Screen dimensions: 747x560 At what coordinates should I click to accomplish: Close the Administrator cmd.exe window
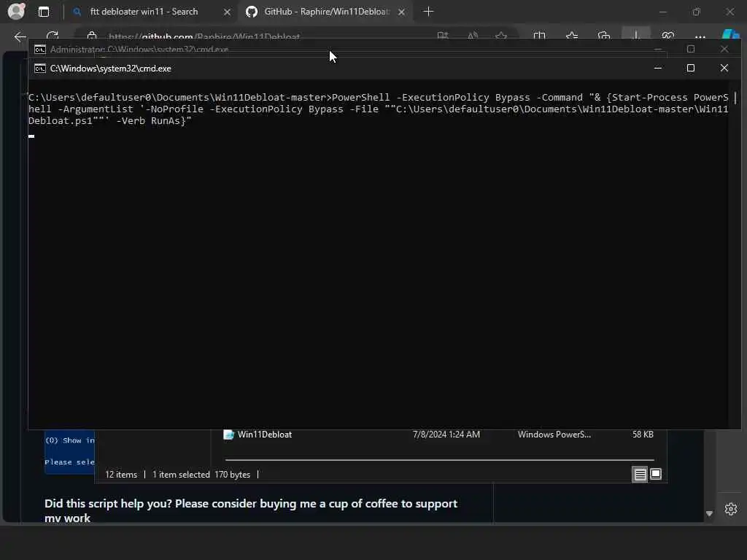point(724,49)
